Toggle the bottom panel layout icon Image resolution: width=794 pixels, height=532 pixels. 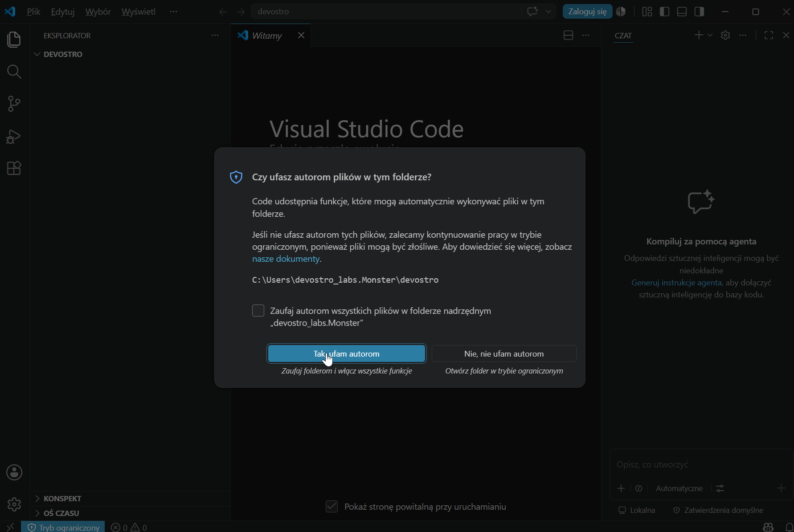point(682,12)
